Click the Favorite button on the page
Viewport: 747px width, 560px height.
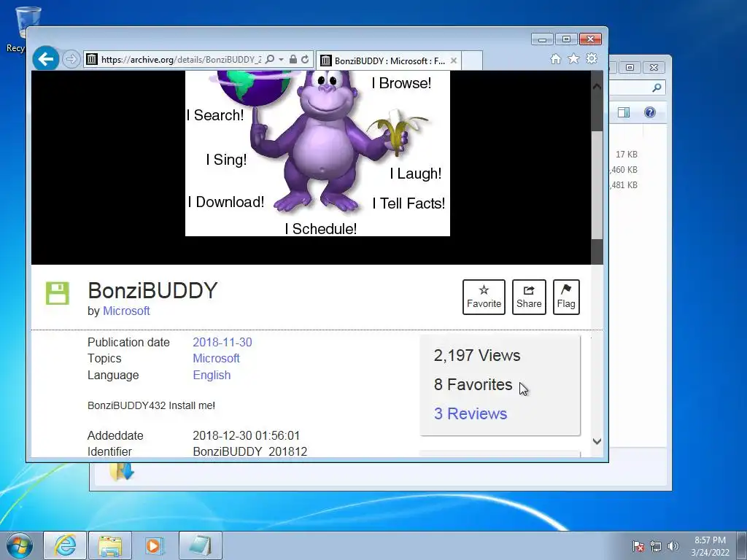484,297
